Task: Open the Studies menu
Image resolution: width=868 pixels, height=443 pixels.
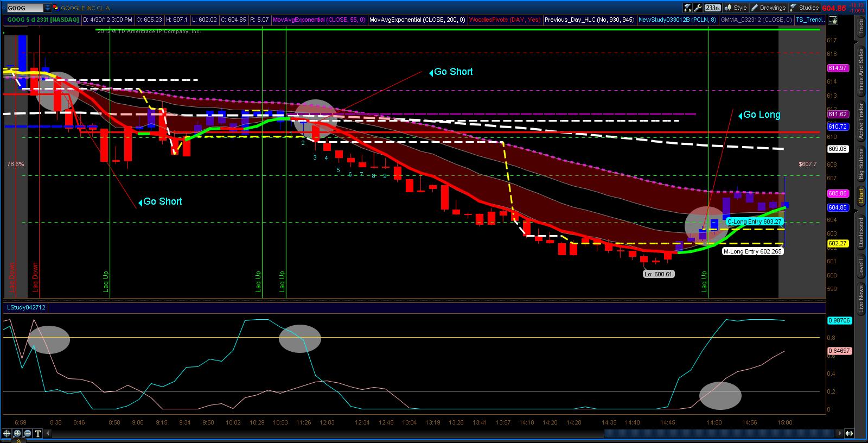Action: 805,8
